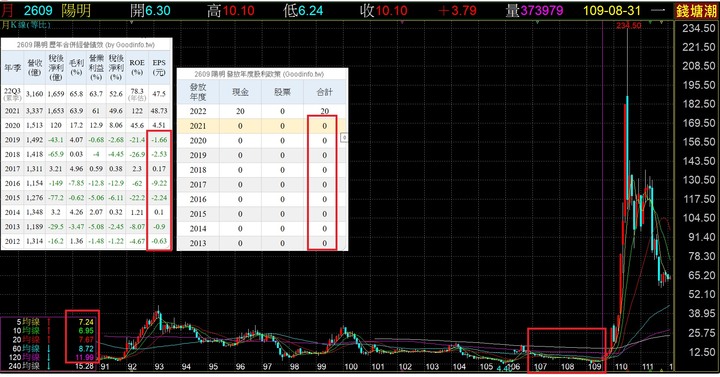The height and width of the screenshot is (377, 720).
Task: Click the ROE (%) column header
Action: pyautogui.click(x=137, y=67)
